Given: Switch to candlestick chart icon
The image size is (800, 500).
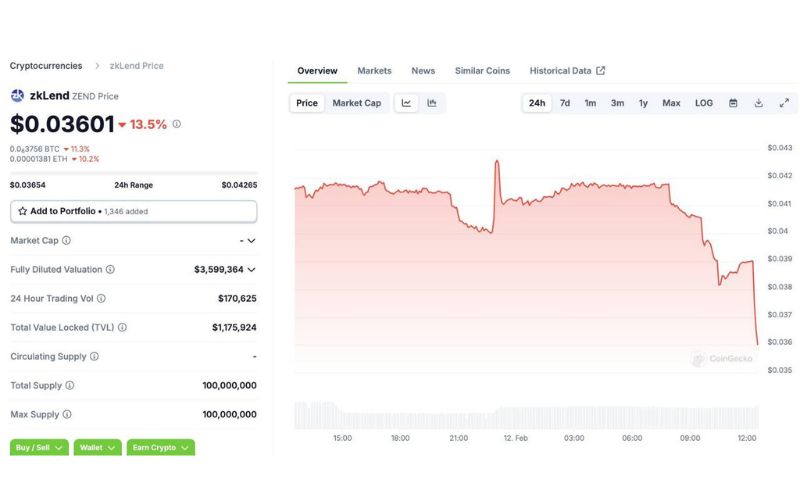Looking at the screenshot, I should pos(432,103).
